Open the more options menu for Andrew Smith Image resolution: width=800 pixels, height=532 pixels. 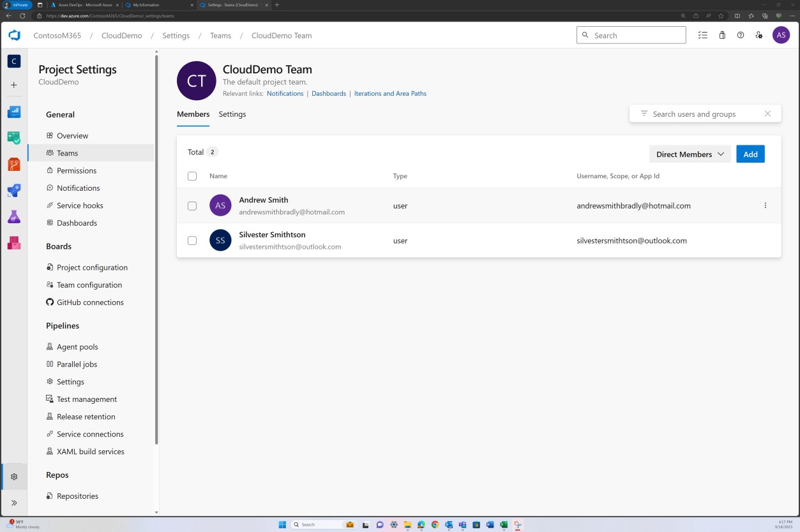click(x=765, y=205)
